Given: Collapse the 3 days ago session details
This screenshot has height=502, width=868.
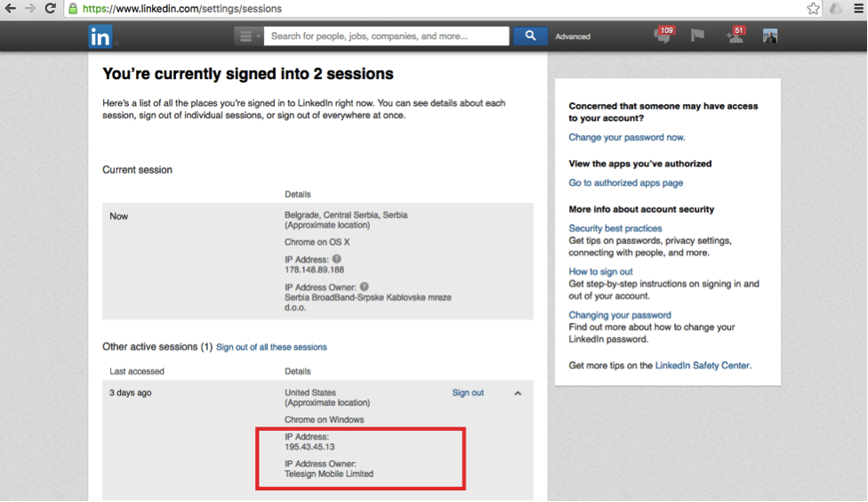Looking at the screenshot, I should pyautogui.click(x=518, y=393).
